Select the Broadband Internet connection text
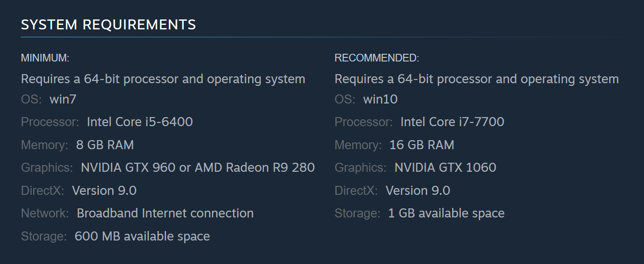The width and height of the screenshot is (644, 264). coord(165,213)
